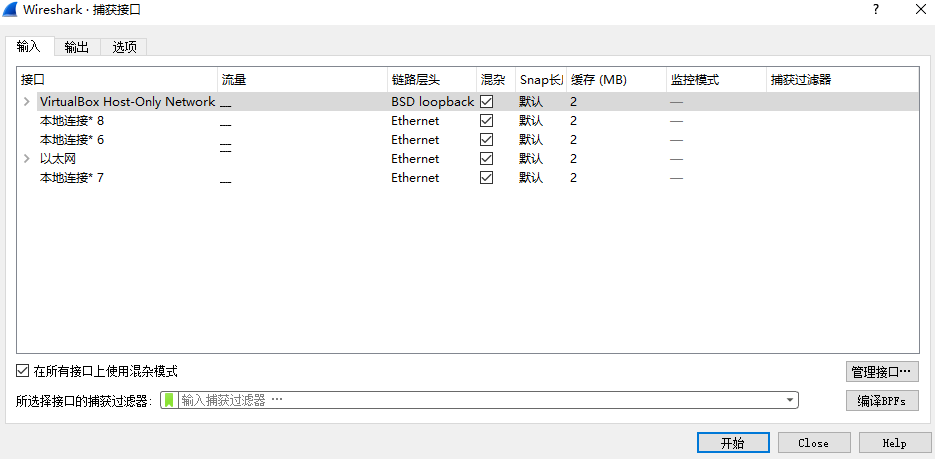The image size is (935, 459).
Task: Click Ethernet cell in 本地连接* 6 row
Action: coord(415,140)
